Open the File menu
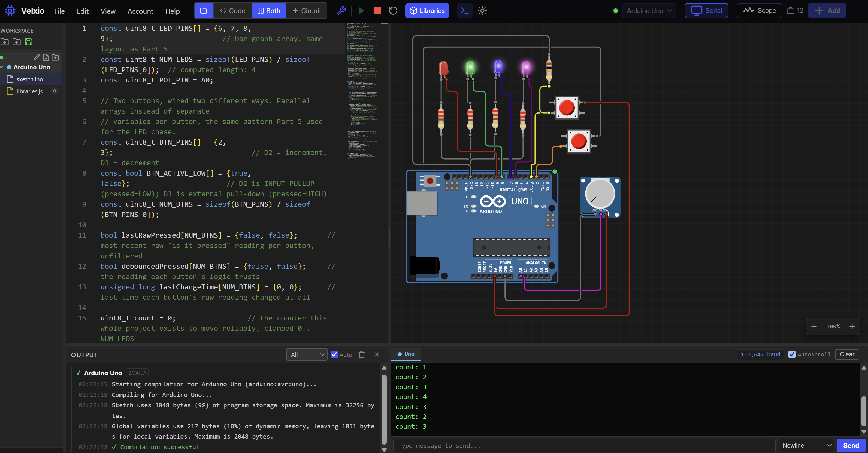This screenshot has width=868, height=453. tap(59, 11)
